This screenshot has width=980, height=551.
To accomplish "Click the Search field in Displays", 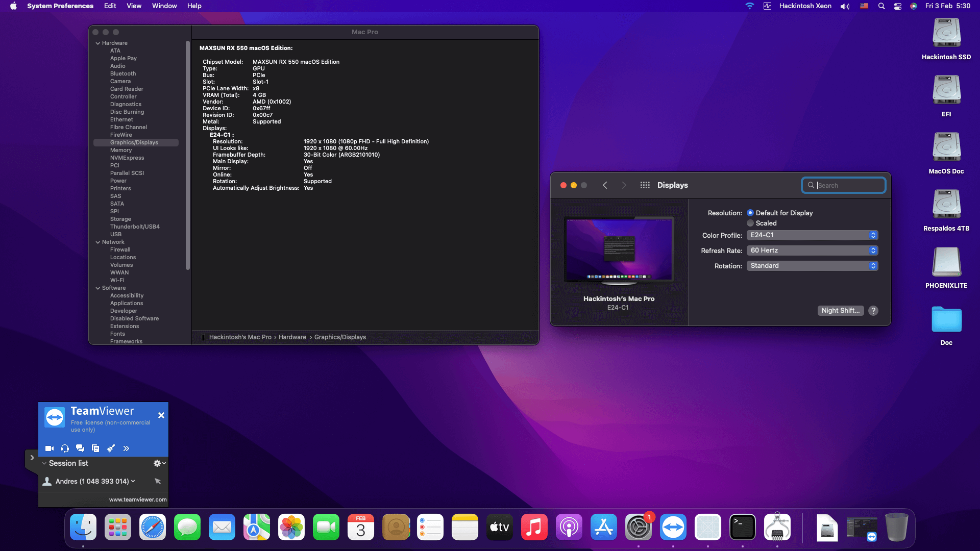I will click(x=843, y=185).
